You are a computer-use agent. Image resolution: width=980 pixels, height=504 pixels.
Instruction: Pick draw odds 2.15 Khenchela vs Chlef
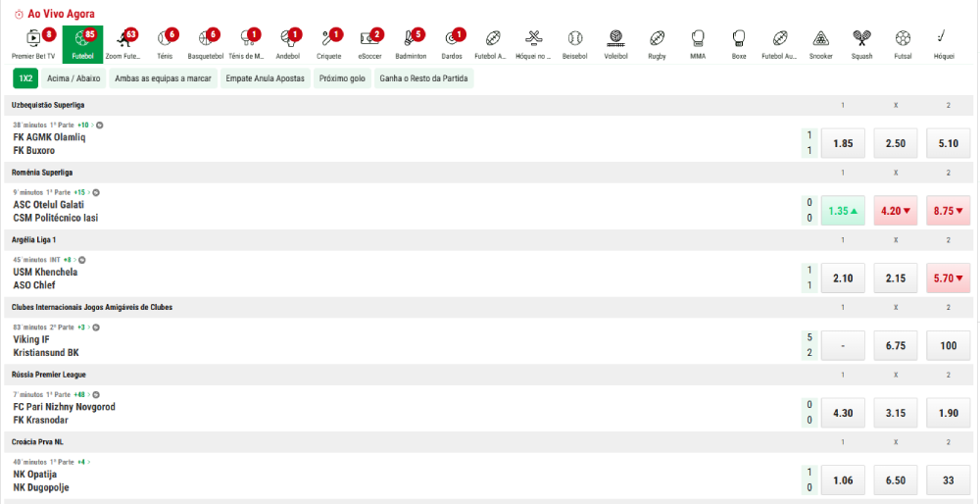pos(895,278)
